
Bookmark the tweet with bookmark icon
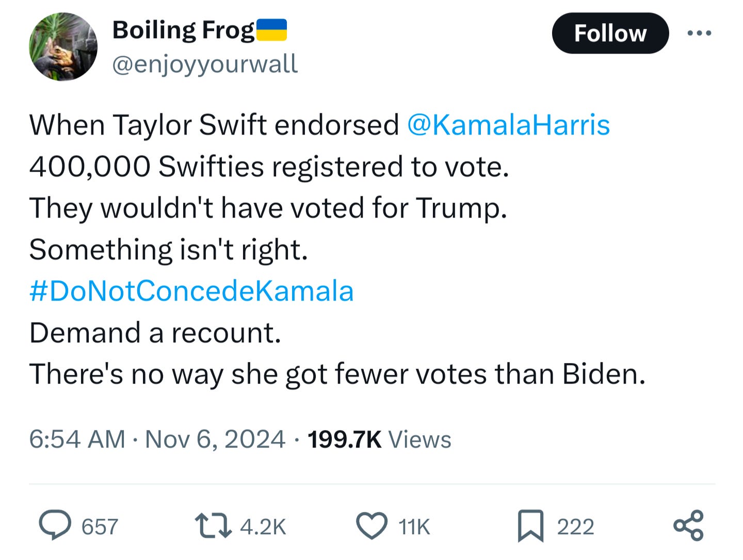pyautogui.click(x=530, y=526)
